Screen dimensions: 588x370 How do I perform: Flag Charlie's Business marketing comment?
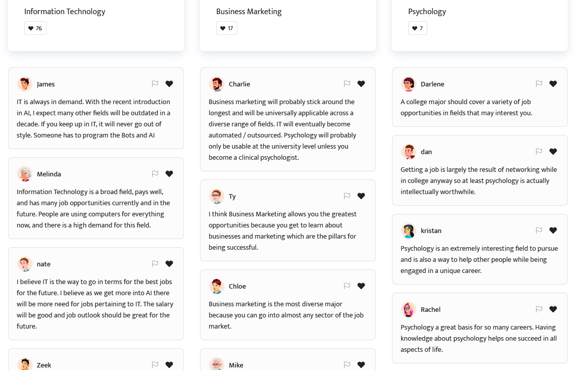[347, 84]
